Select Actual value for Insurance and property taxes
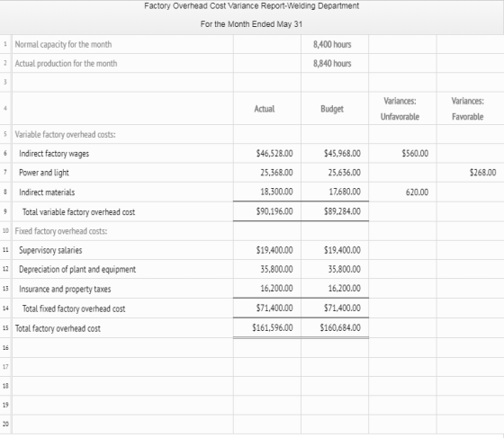This screenshot has width=504, height=438. pos(277,289)
